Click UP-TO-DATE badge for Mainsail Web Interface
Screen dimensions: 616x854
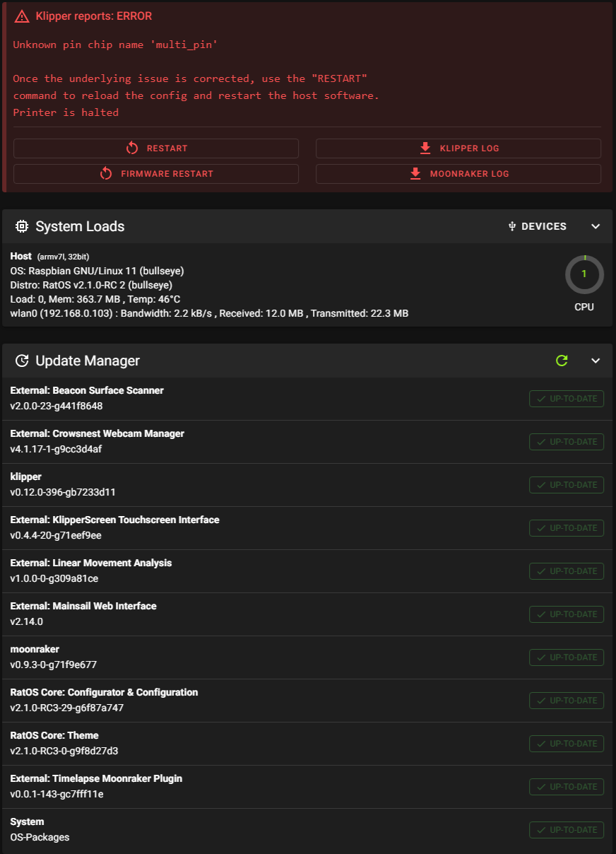tap(567, 614)
